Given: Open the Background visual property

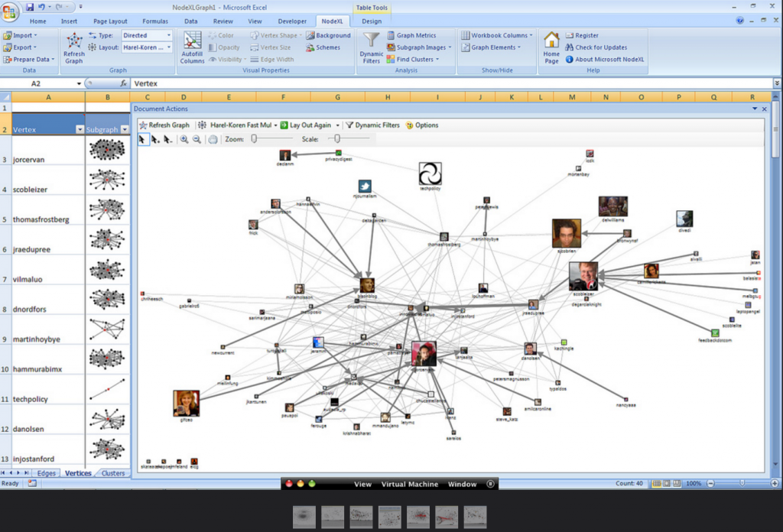Looking at the screenshot, I should [328, 35].
